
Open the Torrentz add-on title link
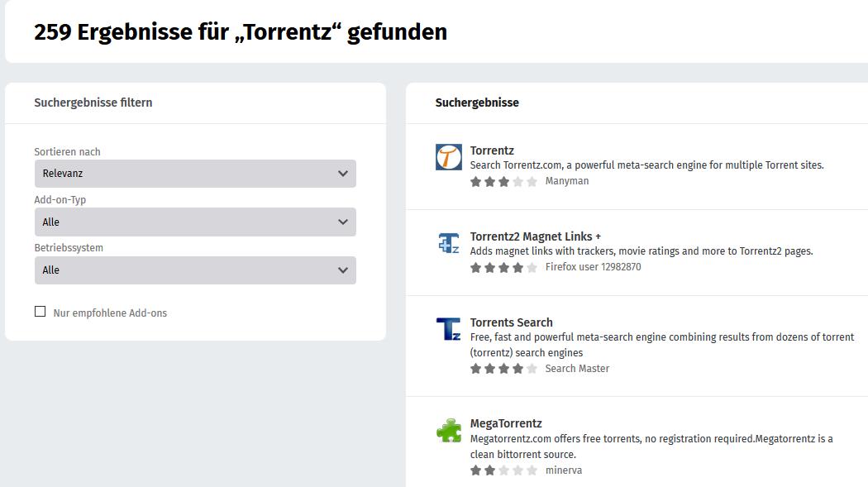coord(492,150)
